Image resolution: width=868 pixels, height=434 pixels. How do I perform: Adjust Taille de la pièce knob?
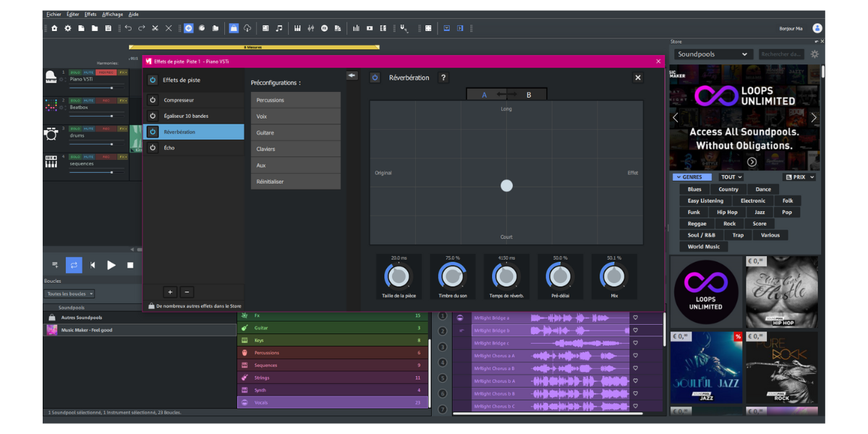[x=399, y=276]
